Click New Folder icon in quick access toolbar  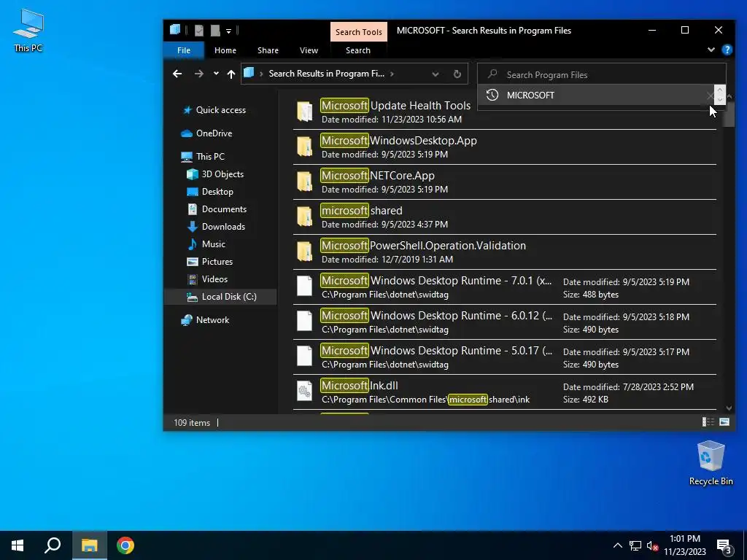(x=215, y=31)
